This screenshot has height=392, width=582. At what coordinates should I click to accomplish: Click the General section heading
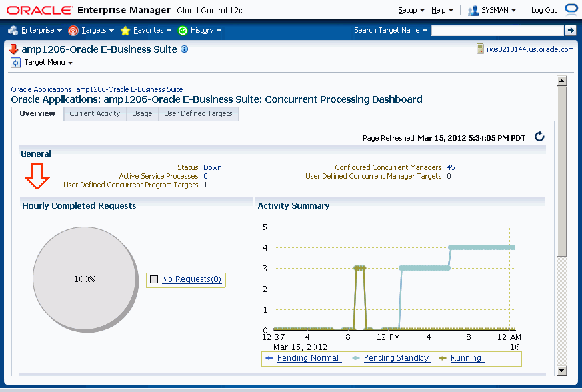coord(36,154)
